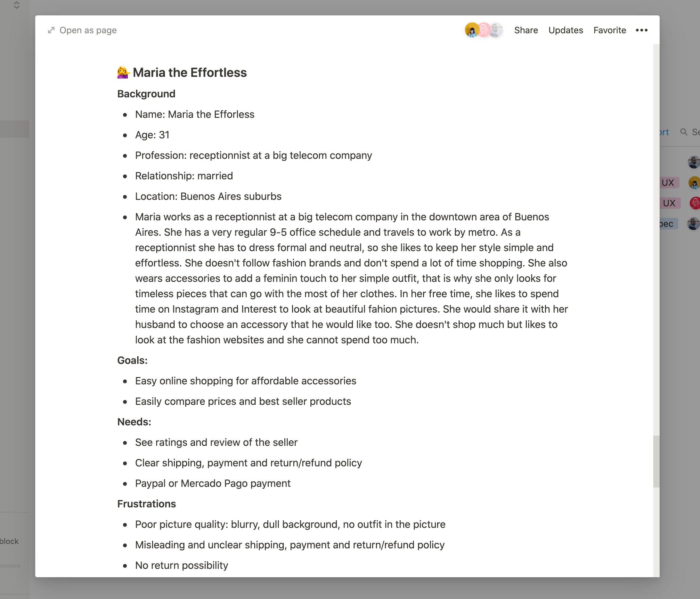
Task: Click the woman emoji page icon
Action: 123,73
